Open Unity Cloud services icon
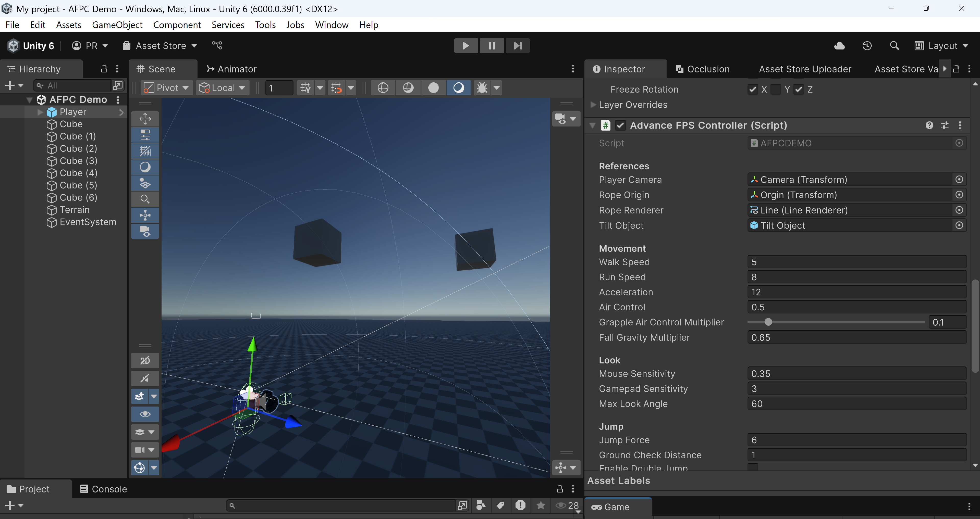The height and width of the screenshot is (519, 980). pos(840,46)
